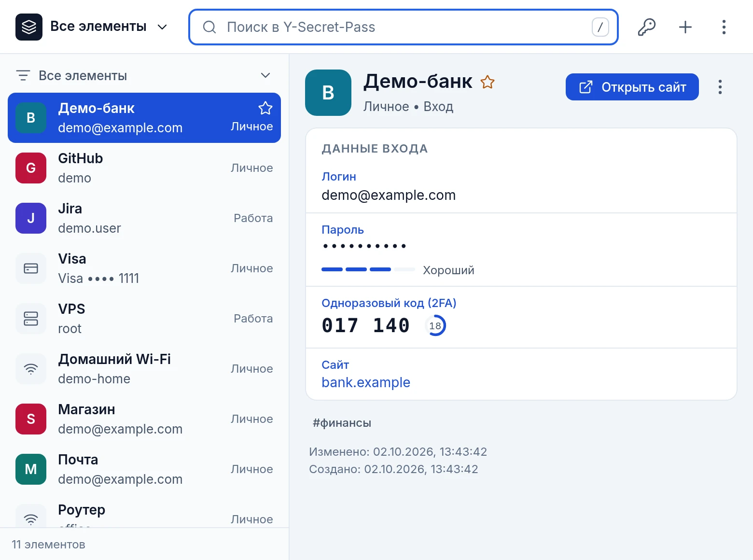Viewport: 753px width, 560px height.
Task: Open the top-right app menu dots
Action: pos(724,27)
